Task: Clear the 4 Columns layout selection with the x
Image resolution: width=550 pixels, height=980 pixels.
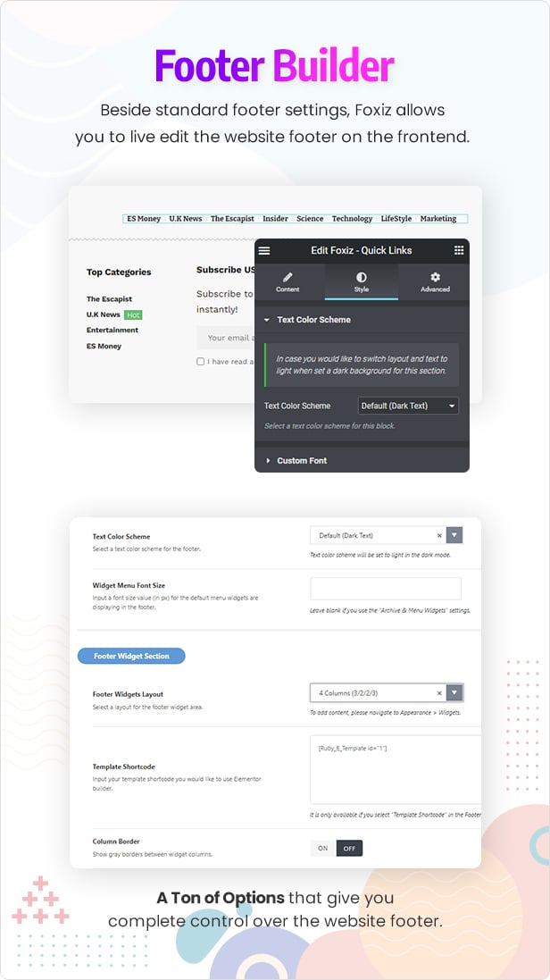Action: point(439,693)
